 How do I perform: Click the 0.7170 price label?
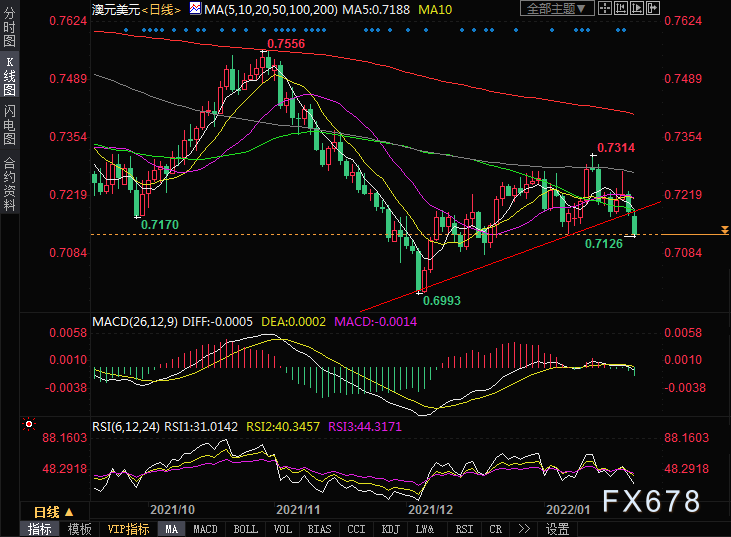160,225
